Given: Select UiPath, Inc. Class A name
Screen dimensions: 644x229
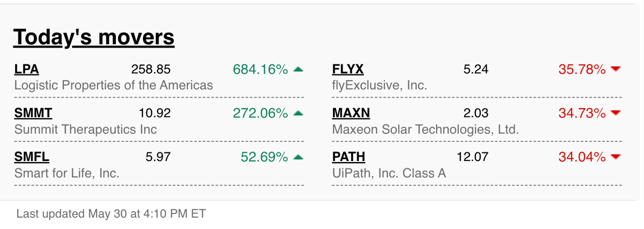Looking at the screenshot, I should coord(389,173).
